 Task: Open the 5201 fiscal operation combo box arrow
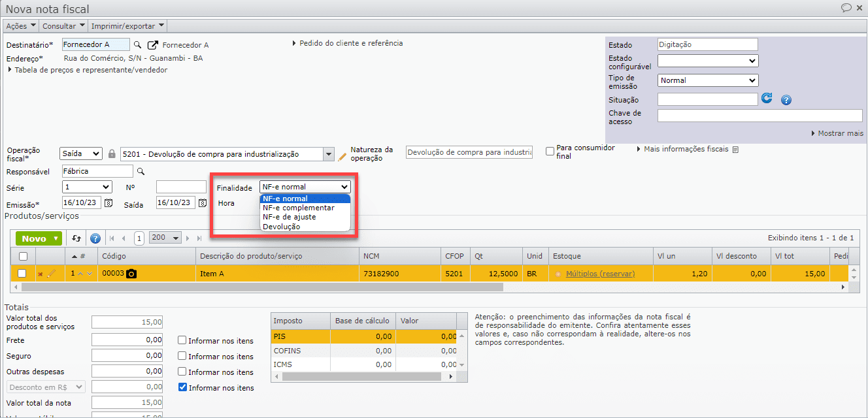329,154
